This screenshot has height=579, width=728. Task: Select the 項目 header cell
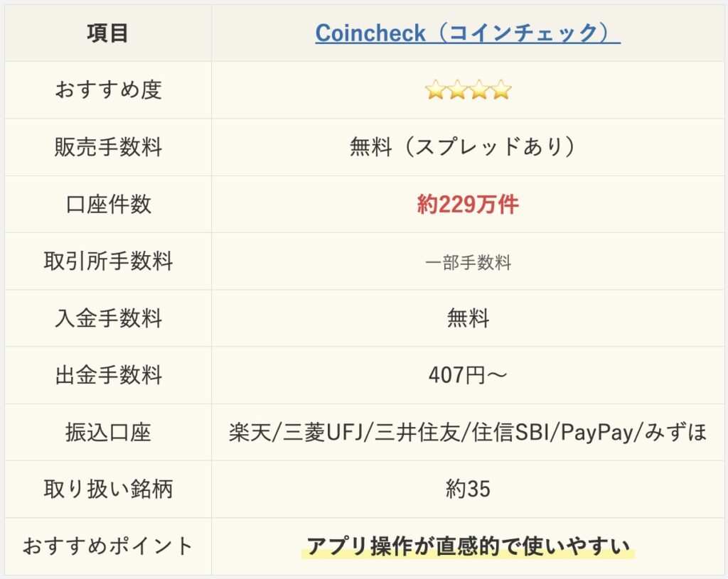click(x=108, y=33)
